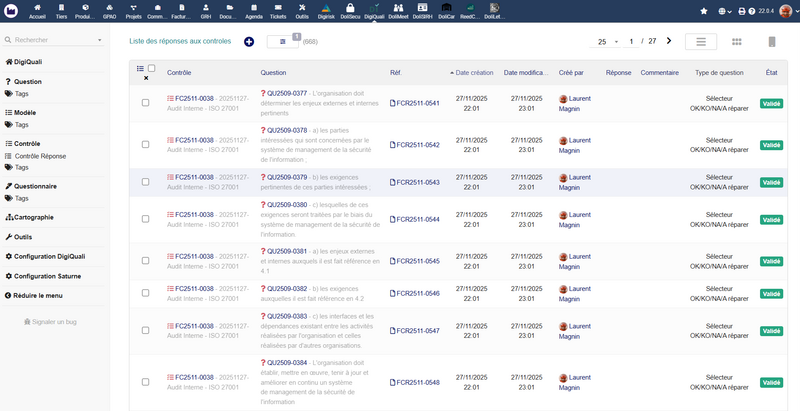The image size is (800, 411).
Task: Check the row for FCR2511-0543
Action: (x=145, y=182)
